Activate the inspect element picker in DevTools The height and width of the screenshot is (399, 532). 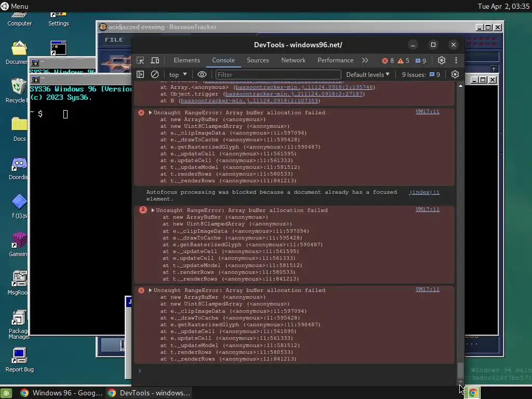coord(140,60)
